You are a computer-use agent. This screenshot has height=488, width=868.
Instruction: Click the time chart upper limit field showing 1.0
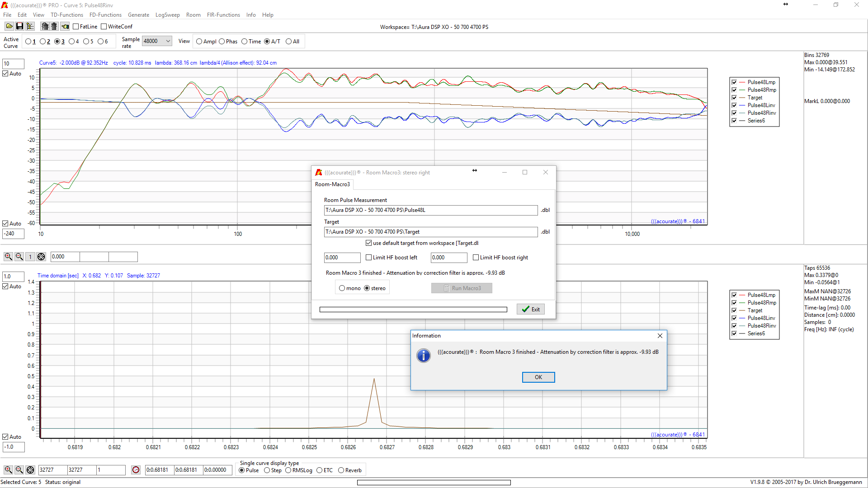pos(13,277)
